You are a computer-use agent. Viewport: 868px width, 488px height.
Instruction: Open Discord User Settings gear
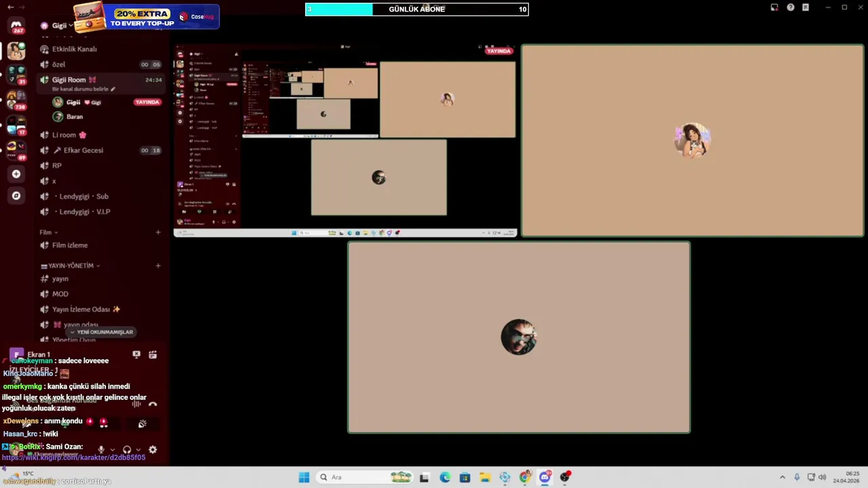(x=153, y=449)
